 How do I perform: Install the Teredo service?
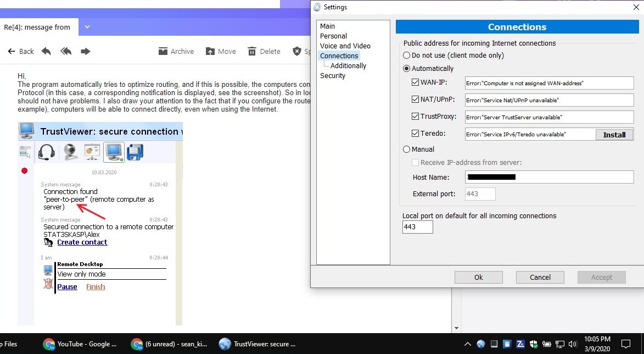[x=614, y=135]
